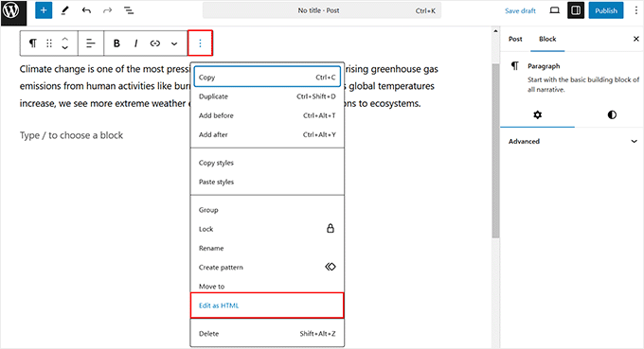
Task: Click the Paragraph block icon in sidebar
Action: point(514,66)
